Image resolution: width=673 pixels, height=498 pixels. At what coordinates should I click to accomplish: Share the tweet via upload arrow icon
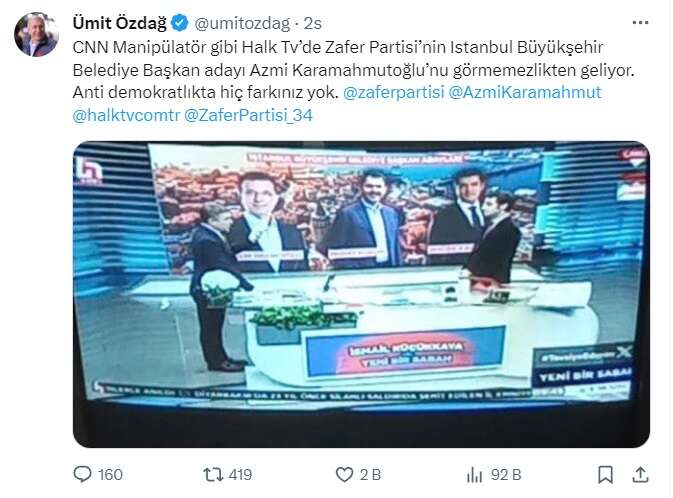[x=640, y=474]
